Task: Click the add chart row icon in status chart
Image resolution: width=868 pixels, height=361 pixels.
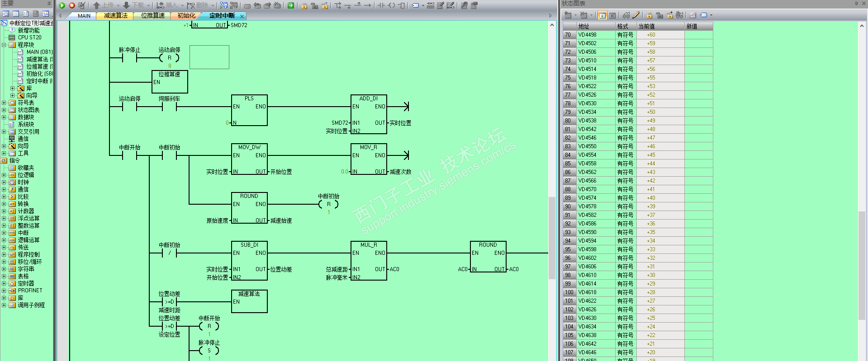Action: (568, 15)
